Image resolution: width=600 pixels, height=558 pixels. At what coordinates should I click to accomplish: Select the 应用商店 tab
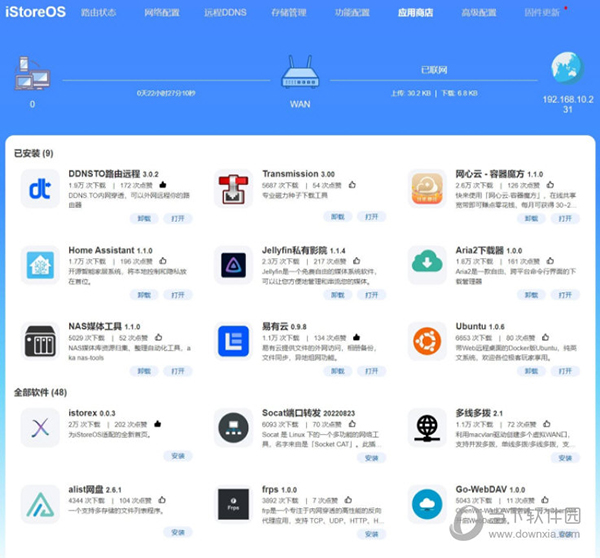pos(416,13)
